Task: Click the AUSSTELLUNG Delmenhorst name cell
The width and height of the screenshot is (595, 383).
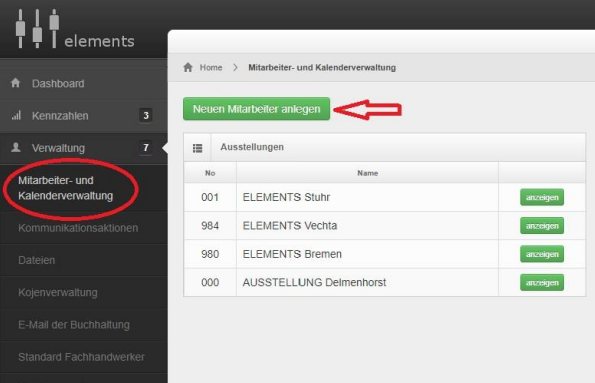Action: (x=367, y=283)
